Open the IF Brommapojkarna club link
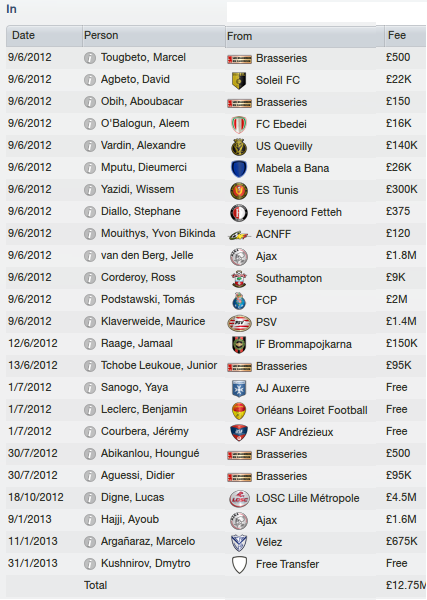 [x=304, y=344]
